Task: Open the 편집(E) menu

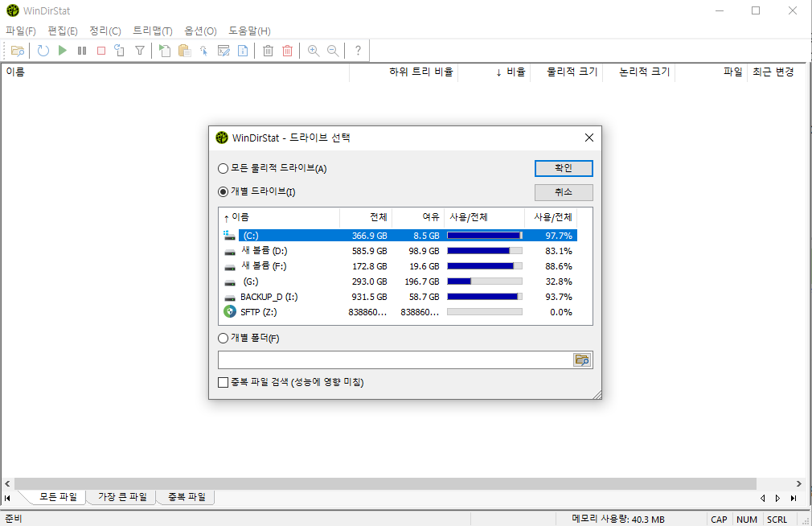Action: tap(63, 31)
